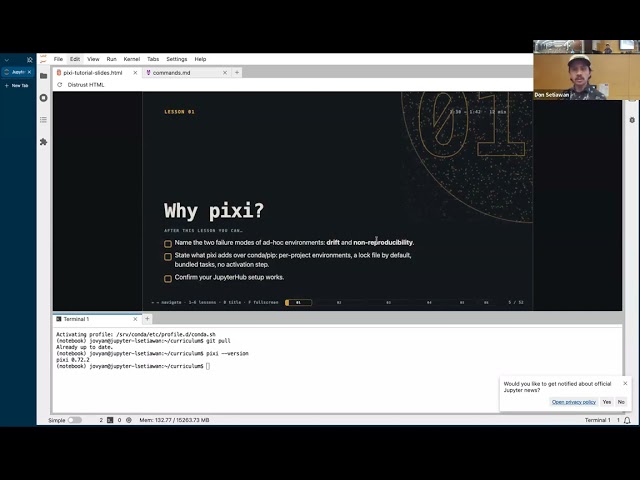Click the memory usage status text

174,420
